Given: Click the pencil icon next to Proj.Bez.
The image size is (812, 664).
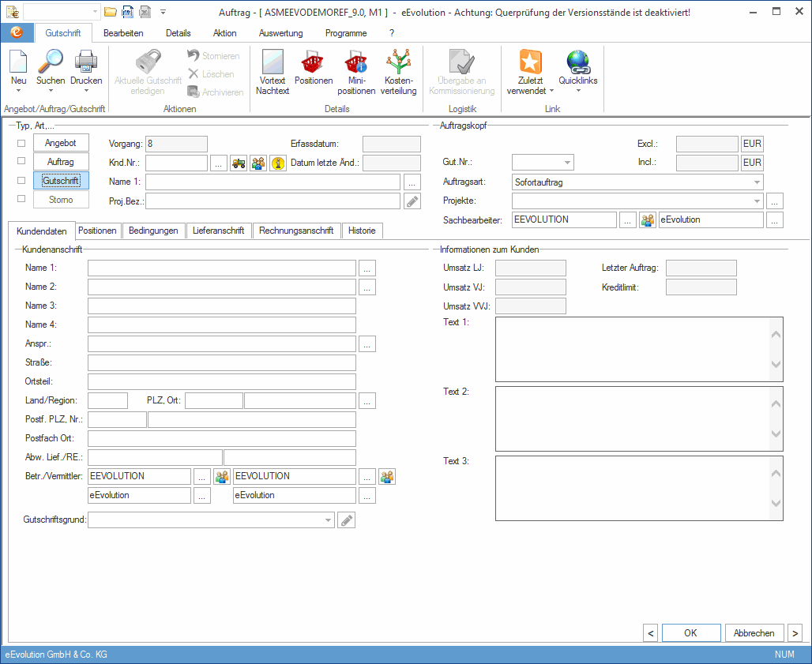Looking at the screenshot, I should 412,201.
